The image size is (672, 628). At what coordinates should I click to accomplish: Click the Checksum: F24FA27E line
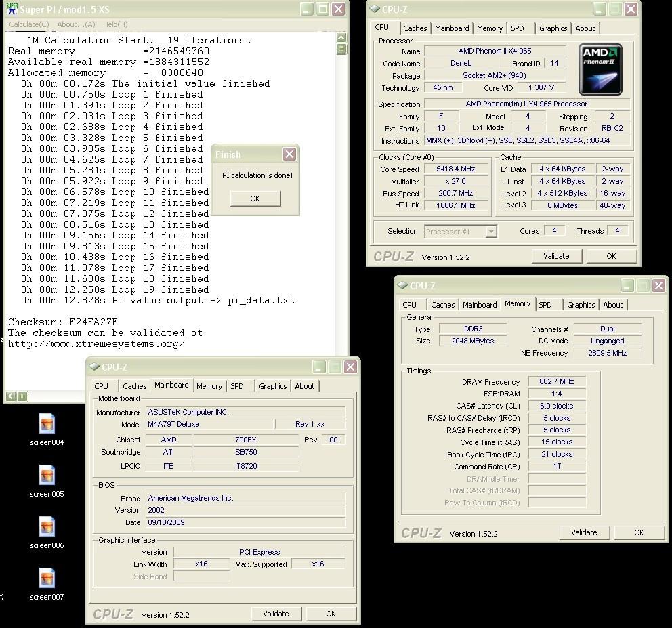point(63,322)
